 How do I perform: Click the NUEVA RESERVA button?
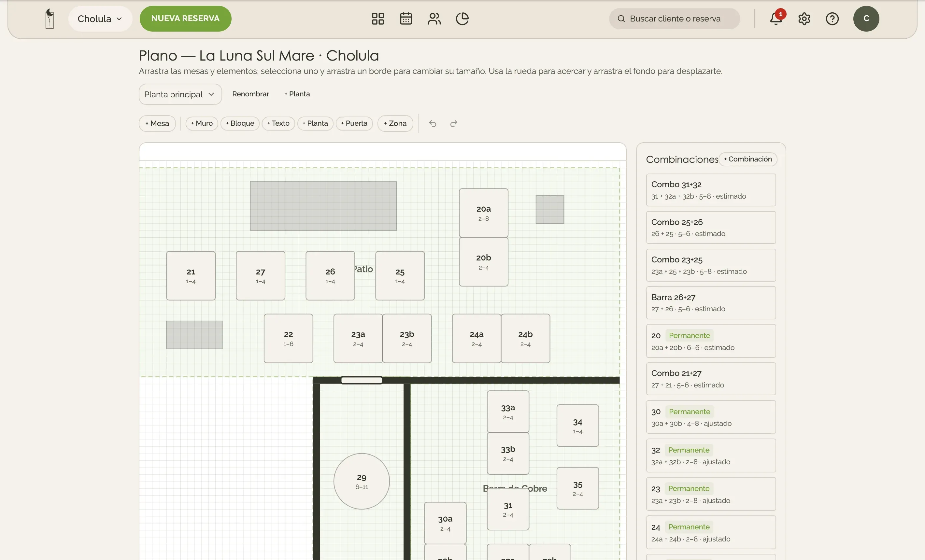185,19
